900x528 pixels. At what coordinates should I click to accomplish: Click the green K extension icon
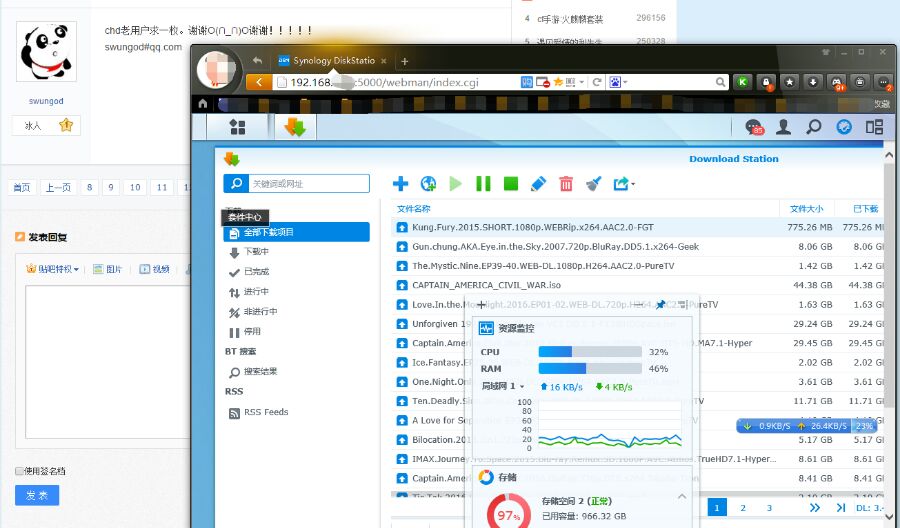click(x=743, y=82)
